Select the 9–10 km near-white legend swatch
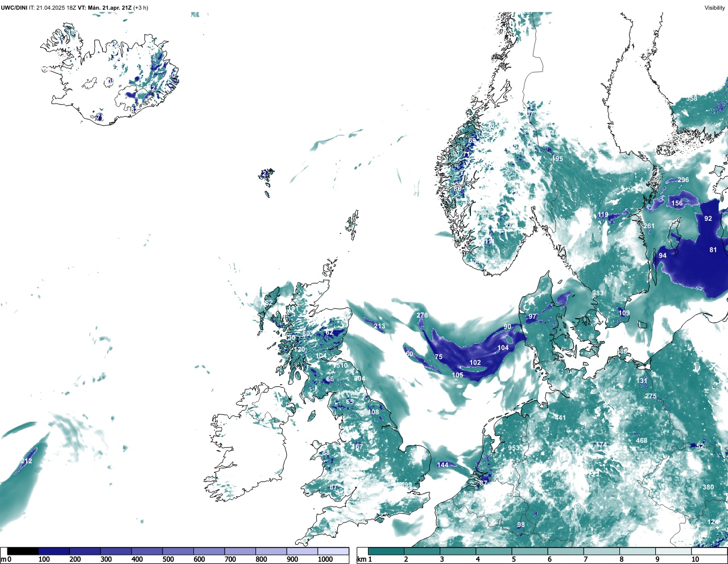 click(674, 551)
